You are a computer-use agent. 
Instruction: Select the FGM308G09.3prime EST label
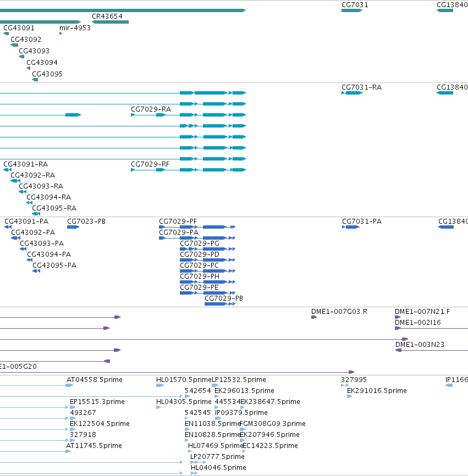[273, 424]
